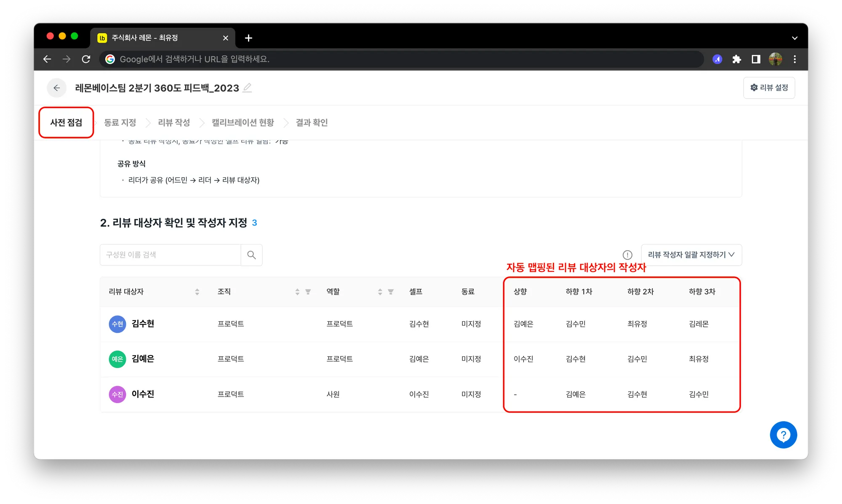Expand 리뷰 작성자 일괄 지정하기 dropdown
Image resolution: width=842 pixels, height=504 pixels.
[691, 255]
